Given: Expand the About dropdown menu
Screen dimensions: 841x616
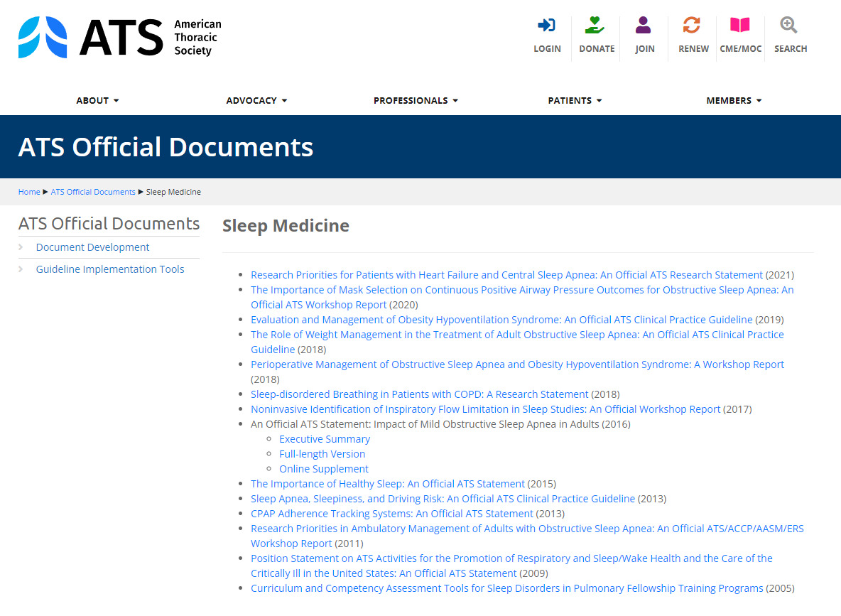Looking at the screenshot, I should click(97, 101).
